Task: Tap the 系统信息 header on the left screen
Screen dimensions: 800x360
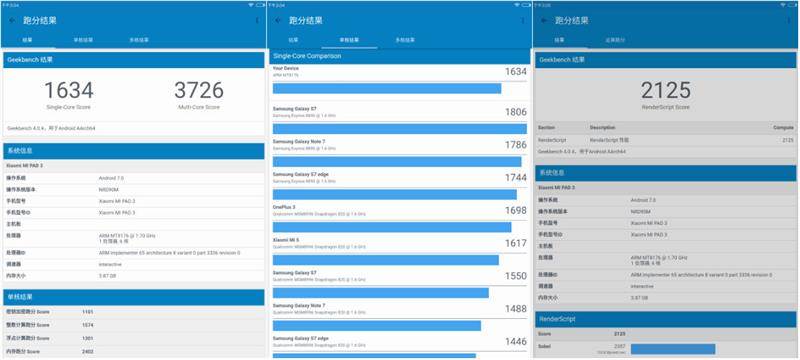Action: click(x=134, y=151)
